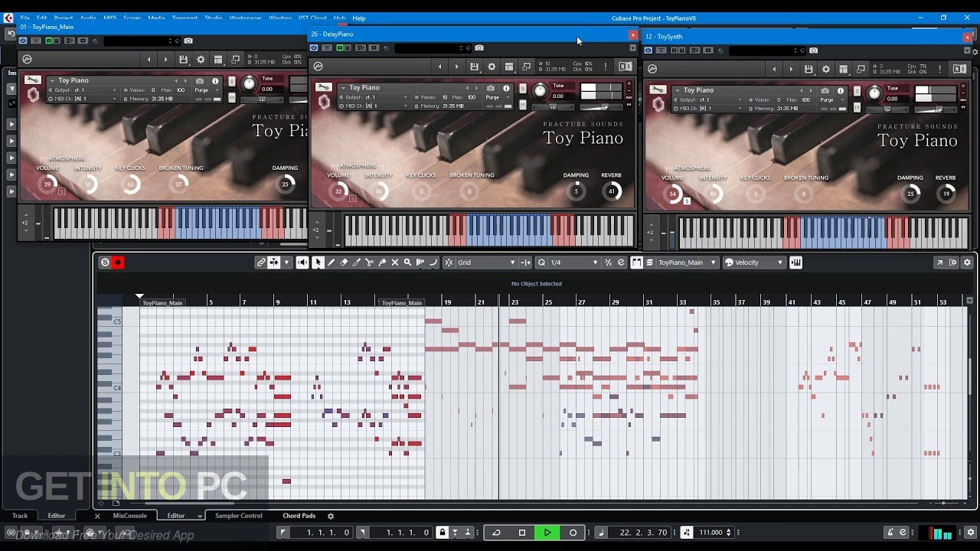Click Tune knob in ToySynth instrument
Image resolution: width=980 pixels, height=551 pixels.
[x=874, y=93]
